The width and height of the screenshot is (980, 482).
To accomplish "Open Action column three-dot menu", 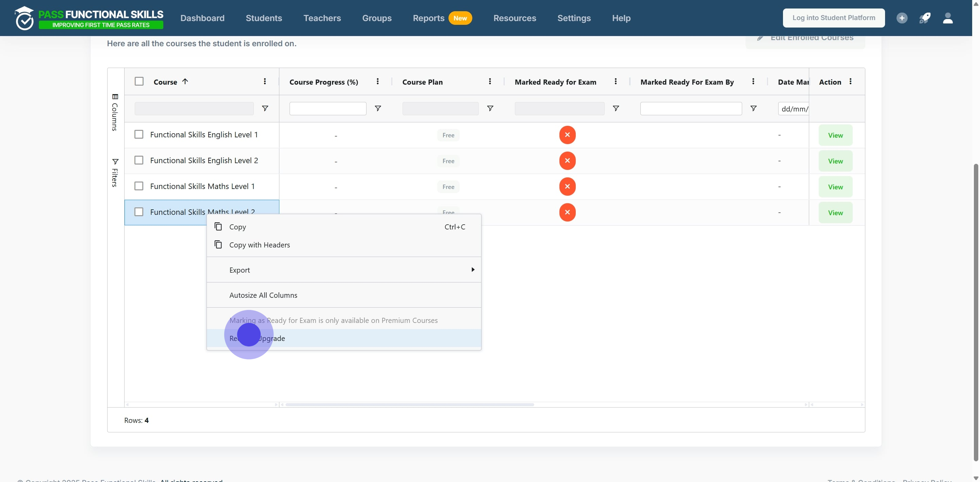I will click(x=850, y=81).
